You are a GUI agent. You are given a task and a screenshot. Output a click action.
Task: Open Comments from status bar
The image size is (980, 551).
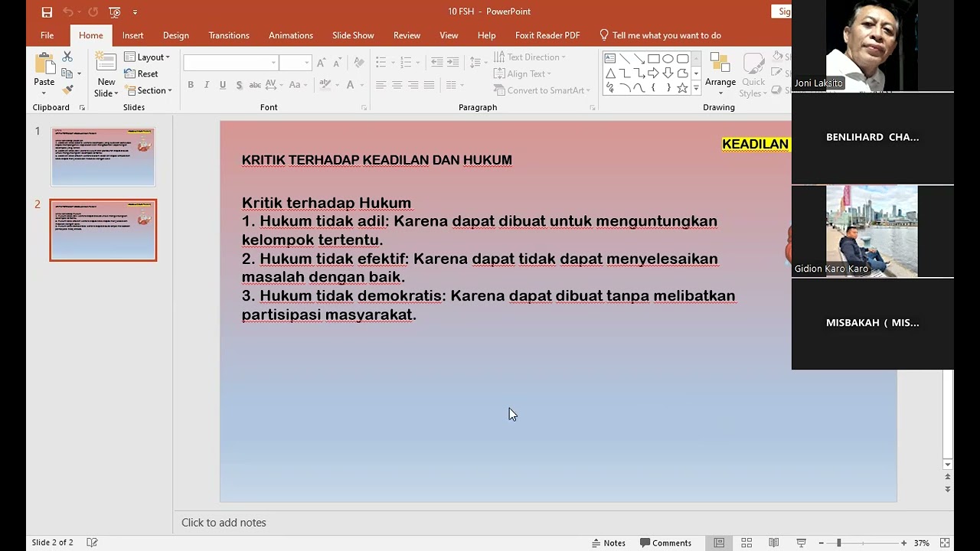pos(665,543)
